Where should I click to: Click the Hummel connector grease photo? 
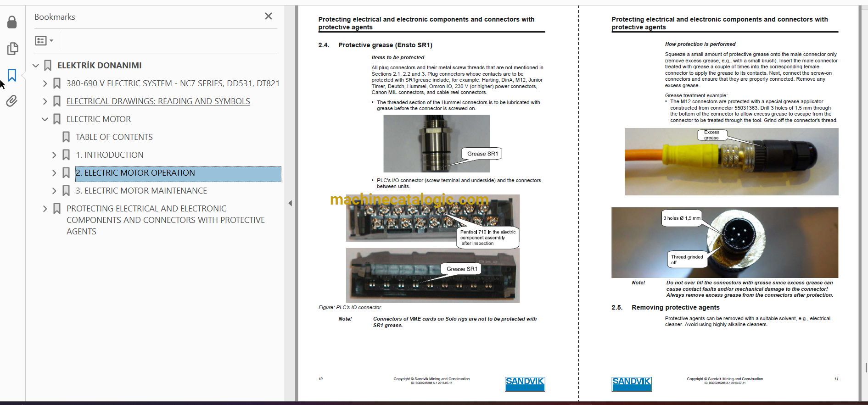(437, 144)
